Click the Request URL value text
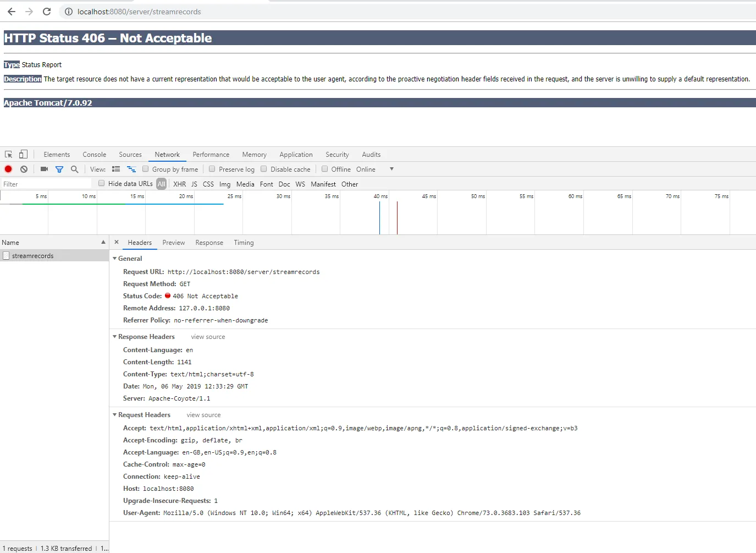This screenshot has height=553, width=756. point(244,272)
